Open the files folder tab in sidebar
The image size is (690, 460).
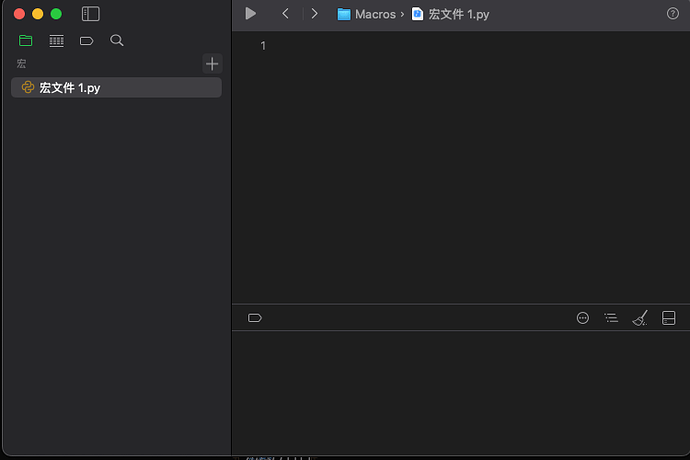(26, 40)
